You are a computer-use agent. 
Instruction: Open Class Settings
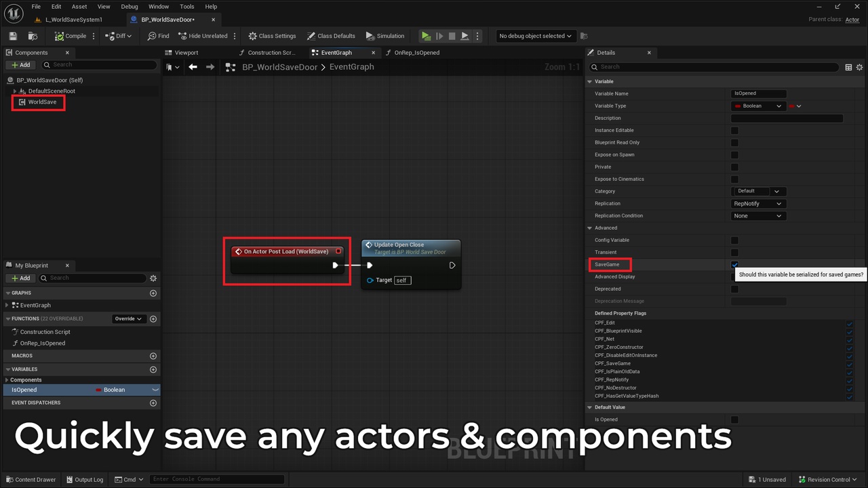tap(272, 36)
